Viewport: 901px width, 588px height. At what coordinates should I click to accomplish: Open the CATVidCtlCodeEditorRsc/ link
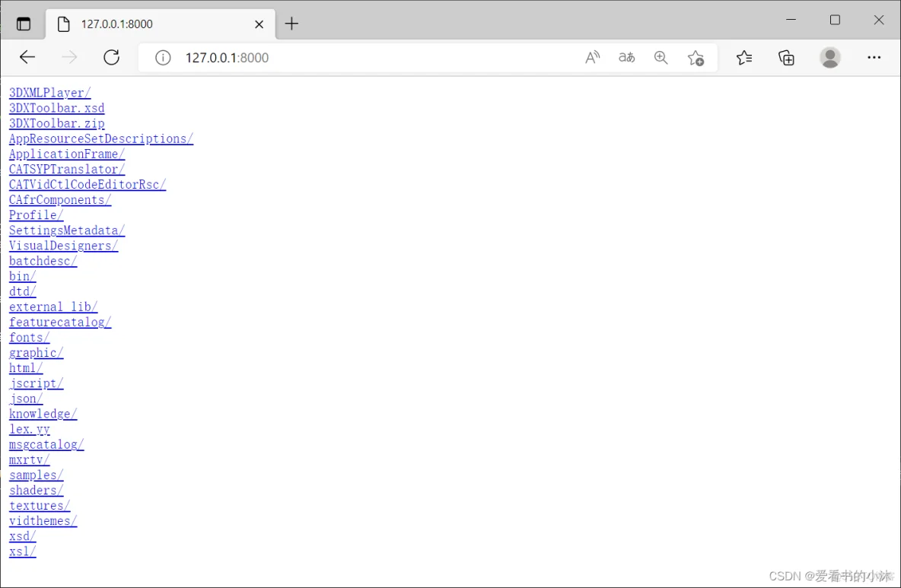88,185
